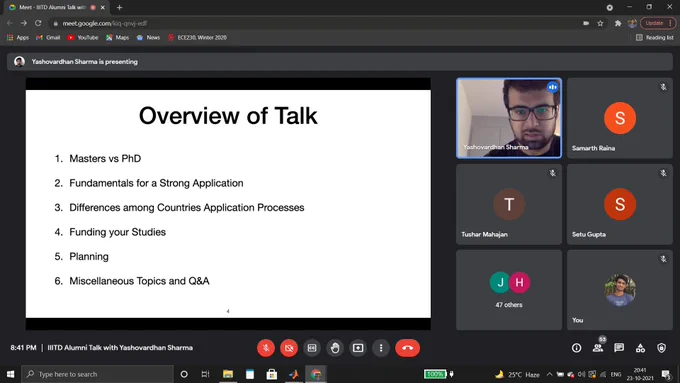This screenshot has height=383, width=680.
Task: Close the Meet browser tab
Action: pos(103,7)
